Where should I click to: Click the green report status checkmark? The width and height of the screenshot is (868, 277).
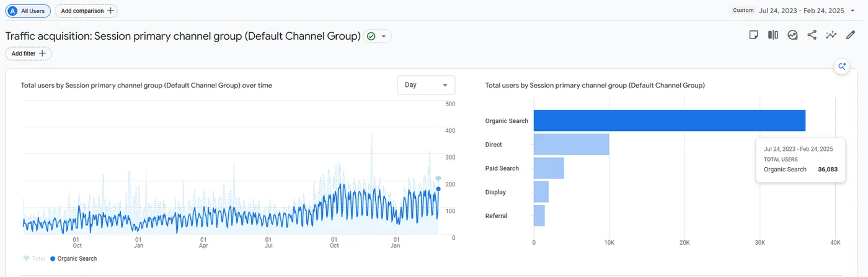[x=371, y=37]
